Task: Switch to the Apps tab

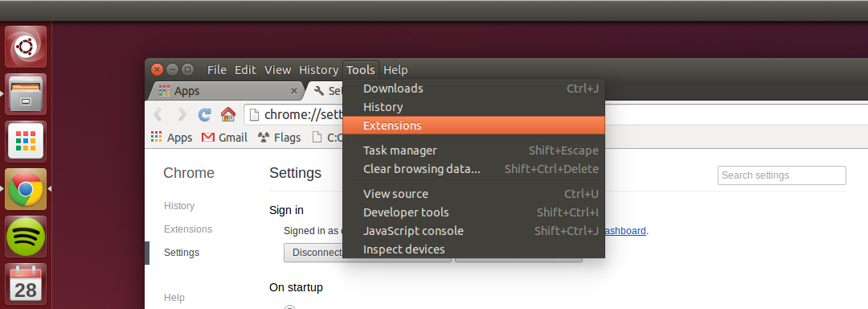Action: tap(222, 91)
